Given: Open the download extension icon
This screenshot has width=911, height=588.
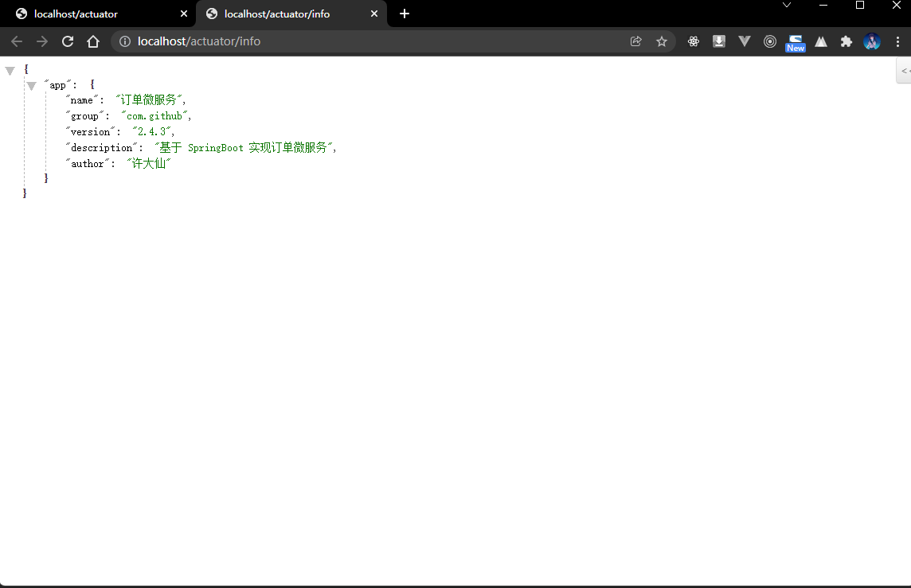Looking at the screenshot, I should (x=719, y=41).
